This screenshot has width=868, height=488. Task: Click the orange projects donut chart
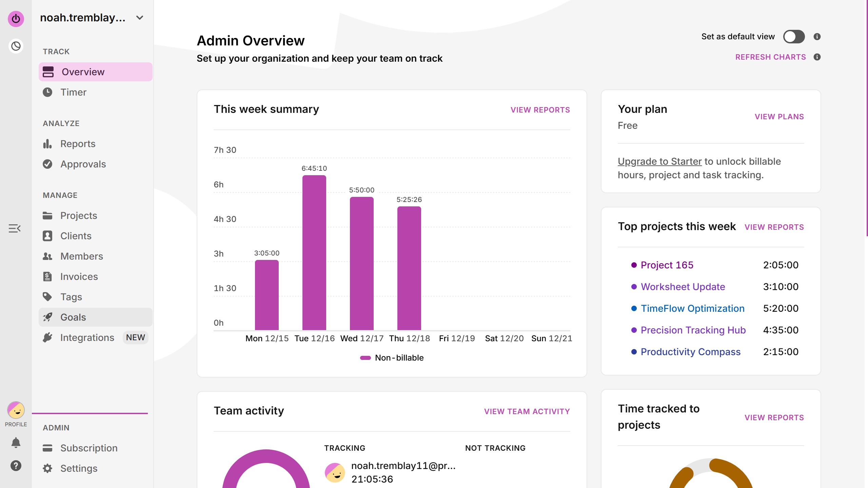(x=711, y=473)
